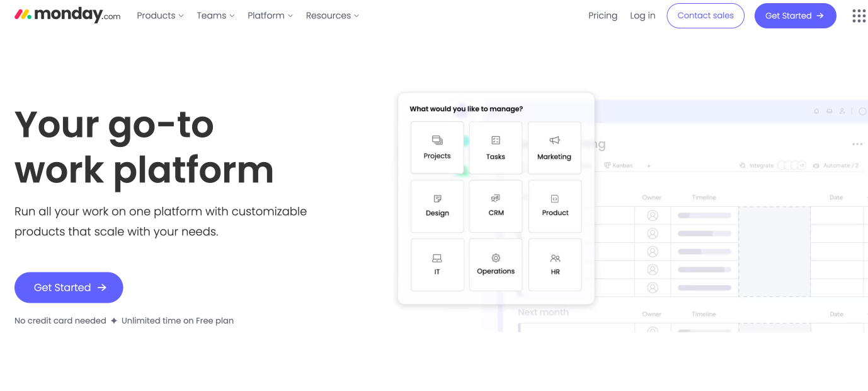Open the Platform dropdown menu

pyautogui.click(x=270, y=16)
